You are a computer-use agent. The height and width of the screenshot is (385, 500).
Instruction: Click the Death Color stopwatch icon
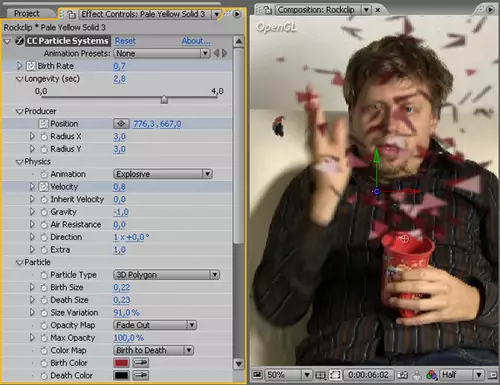click(x=44, y=376)
